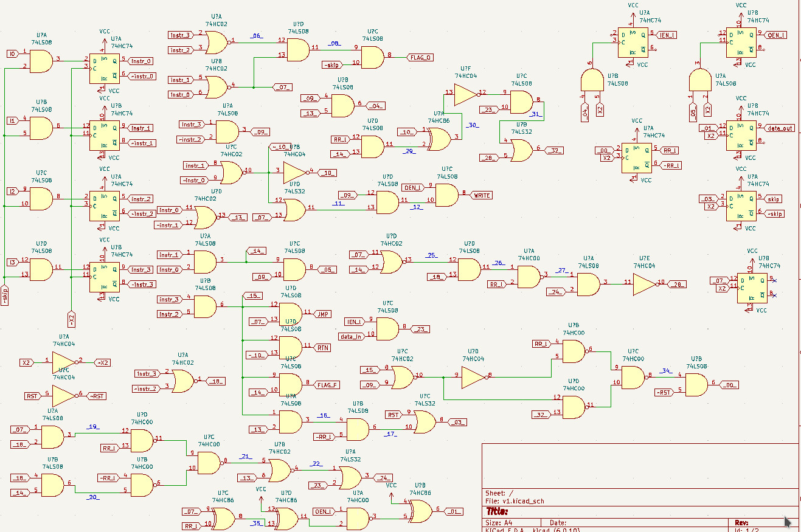Click the I0 input label

click(x=12, y=54)
